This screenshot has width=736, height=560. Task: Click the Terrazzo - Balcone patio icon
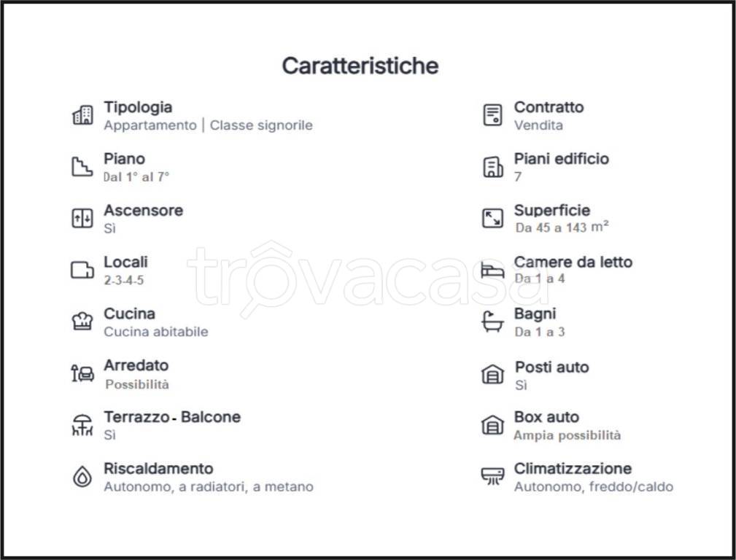(82, 425)
